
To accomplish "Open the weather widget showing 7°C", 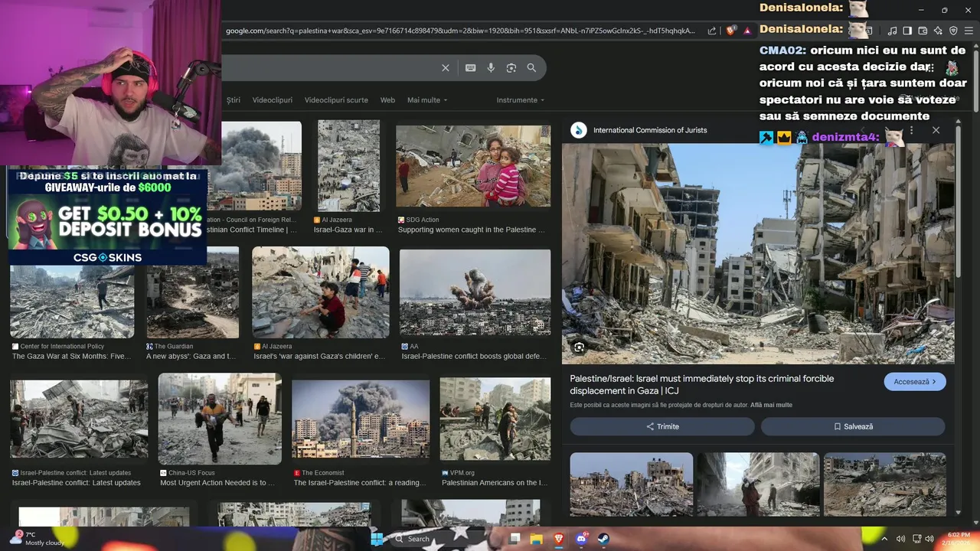I will pyautogui.click(x=37, y=539).
